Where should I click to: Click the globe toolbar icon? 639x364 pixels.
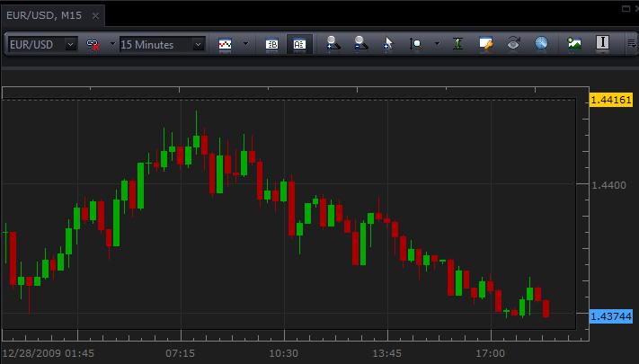[541, 43]
